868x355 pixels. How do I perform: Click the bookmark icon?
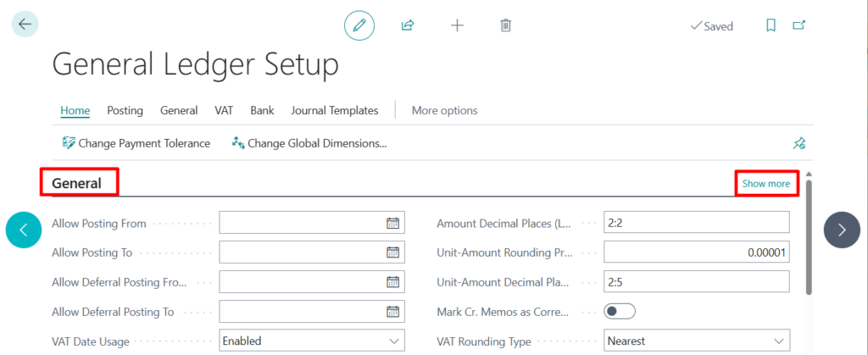coord(771,25)
